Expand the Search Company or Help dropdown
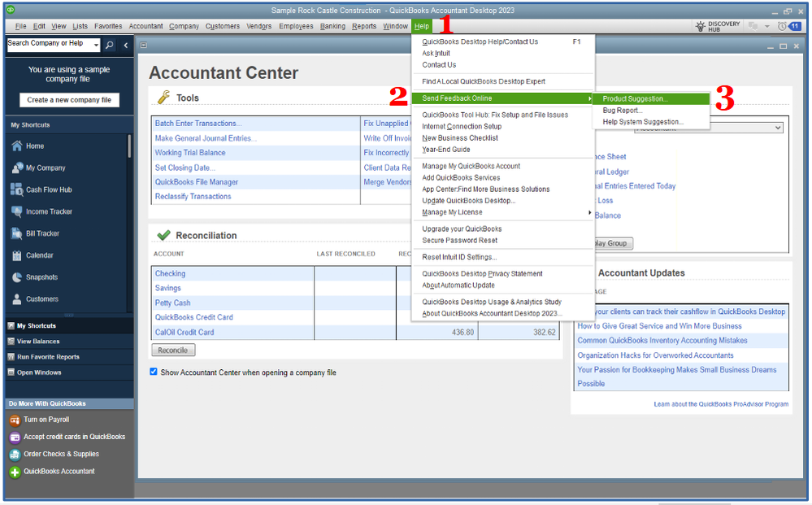 (x=97, y=45)
